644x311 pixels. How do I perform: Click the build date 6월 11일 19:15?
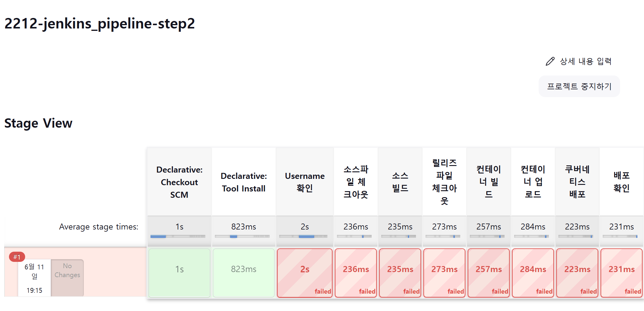(x=34, y=278)
